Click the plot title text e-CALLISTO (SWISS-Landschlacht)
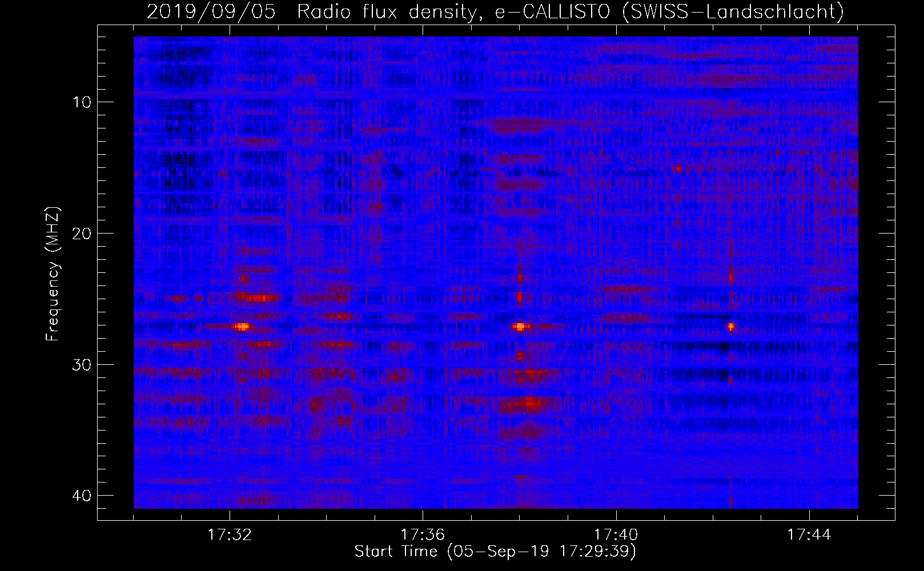 (x=669, y=11)
